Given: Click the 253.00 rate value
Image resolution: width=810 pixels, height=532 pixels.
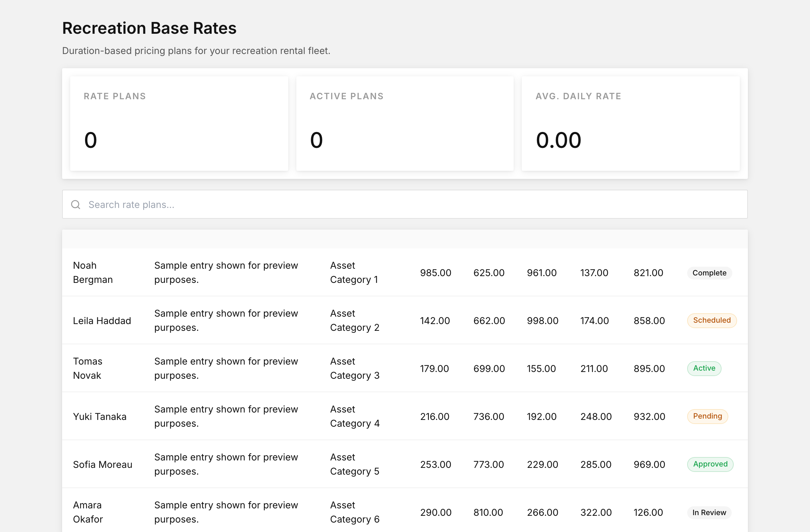Looking at the screenshot, I should [436, 464].
